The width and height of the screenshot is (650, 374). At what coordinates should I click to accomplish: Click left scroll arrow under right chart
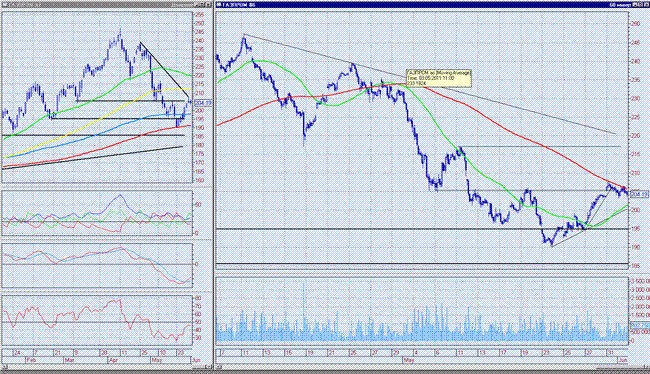click(219, 367)
